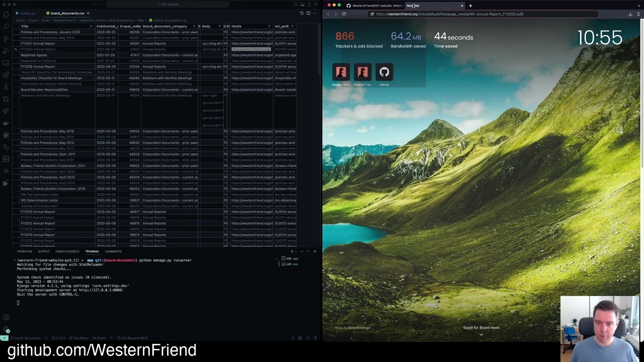Screen dimensions: 644x362
Task: Select the second zsh app terminal in the list
Action: pos(289,264)
